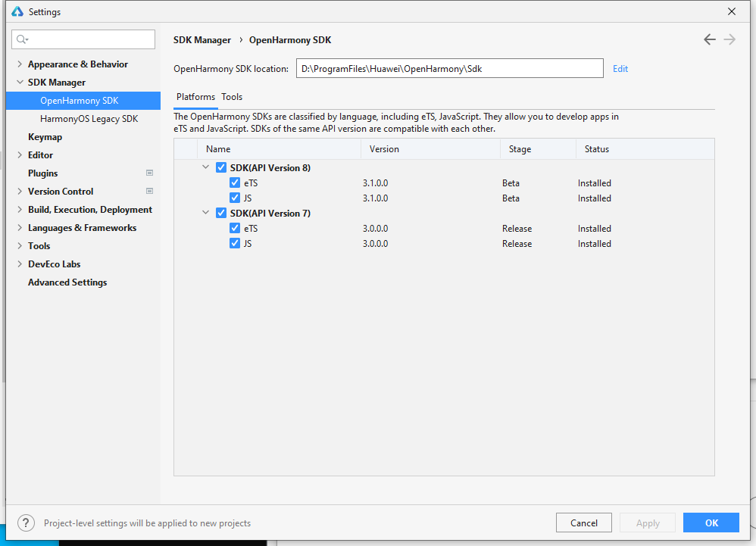
Task: Click the Name column header
Action: tap(280, 149)
